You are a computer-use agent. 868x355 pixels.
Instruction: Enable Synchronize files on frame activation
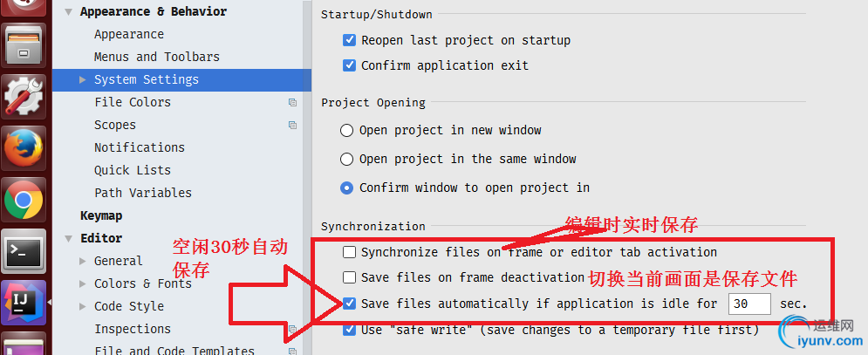[349, 253]
